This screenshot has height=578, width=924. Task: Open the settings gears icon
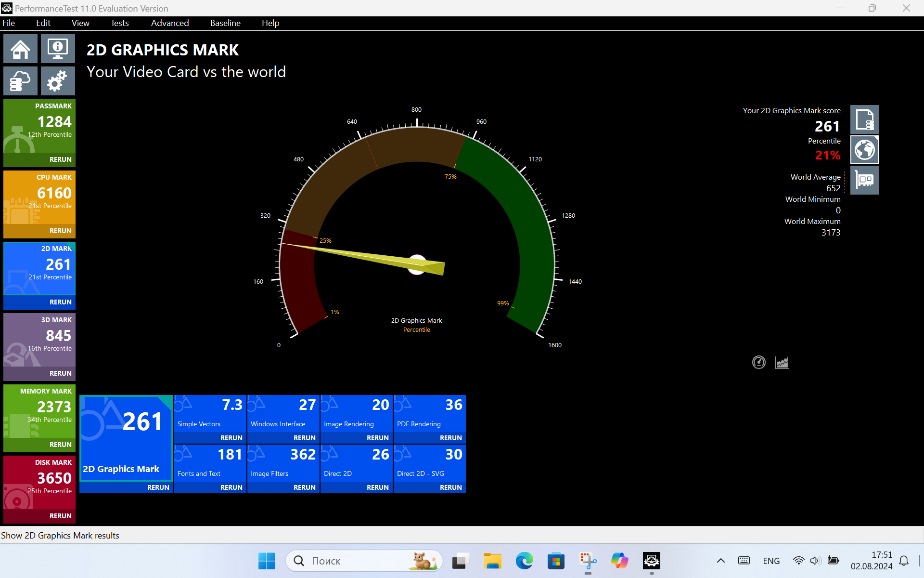click(x=58, y=81)
